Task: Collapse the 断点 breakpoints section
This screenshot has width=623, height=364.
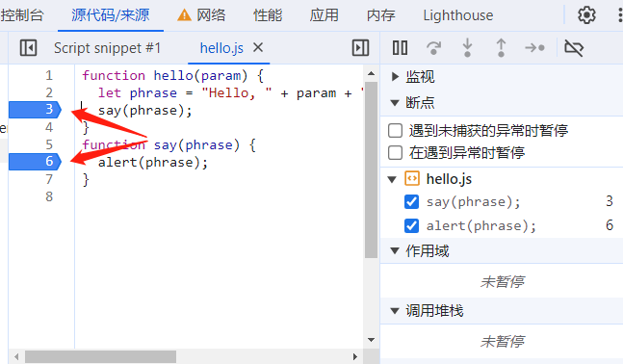Action: pyautogui.click(x=395, y=103)
